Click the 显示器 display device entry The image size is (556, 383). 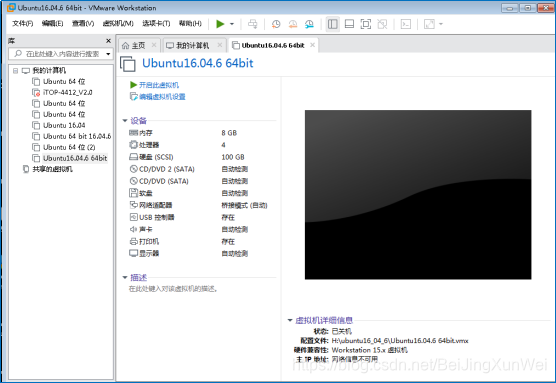(x=144, y=254)
